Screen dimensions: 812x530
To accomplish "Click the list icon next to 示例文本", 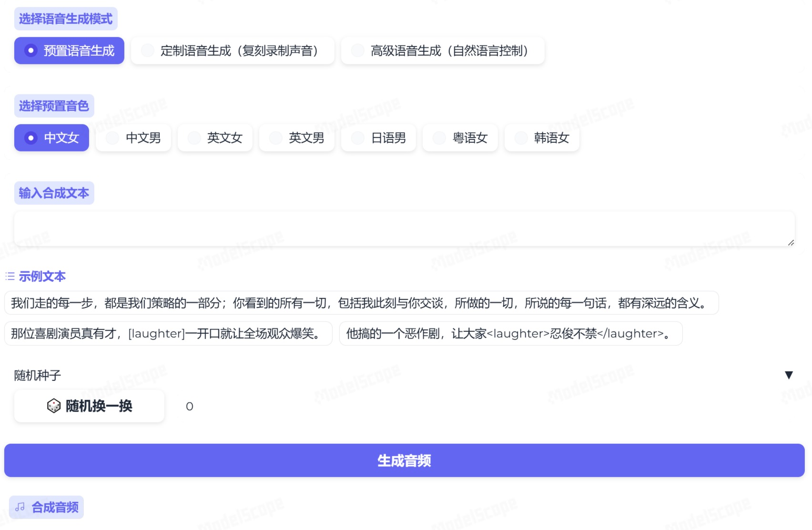I will [x=10, y=276].
